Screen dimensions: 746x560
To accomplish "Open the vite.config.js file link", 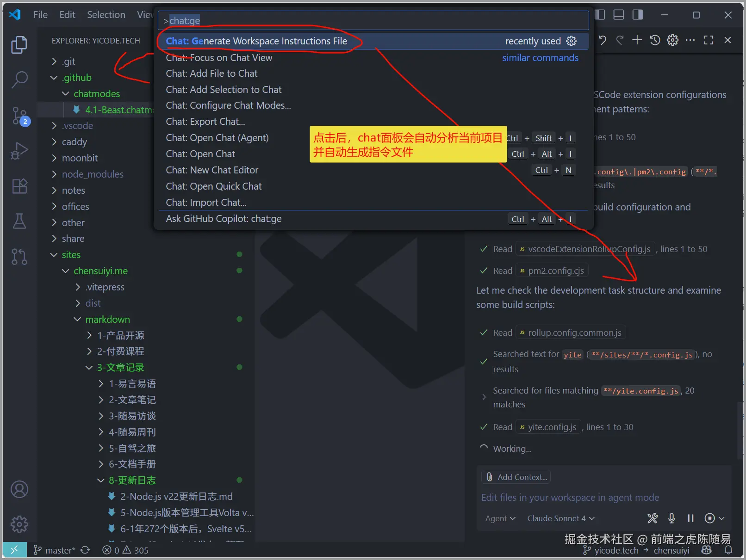I will point(548,427).
